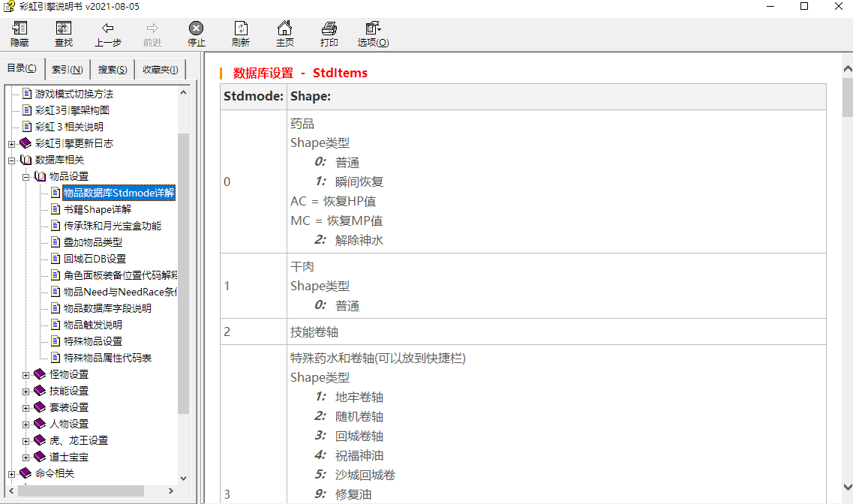Switch to the 搜索 tab
Image resolution: width=853 pixels, height=504 pixels.
click(x=113, y=70)
